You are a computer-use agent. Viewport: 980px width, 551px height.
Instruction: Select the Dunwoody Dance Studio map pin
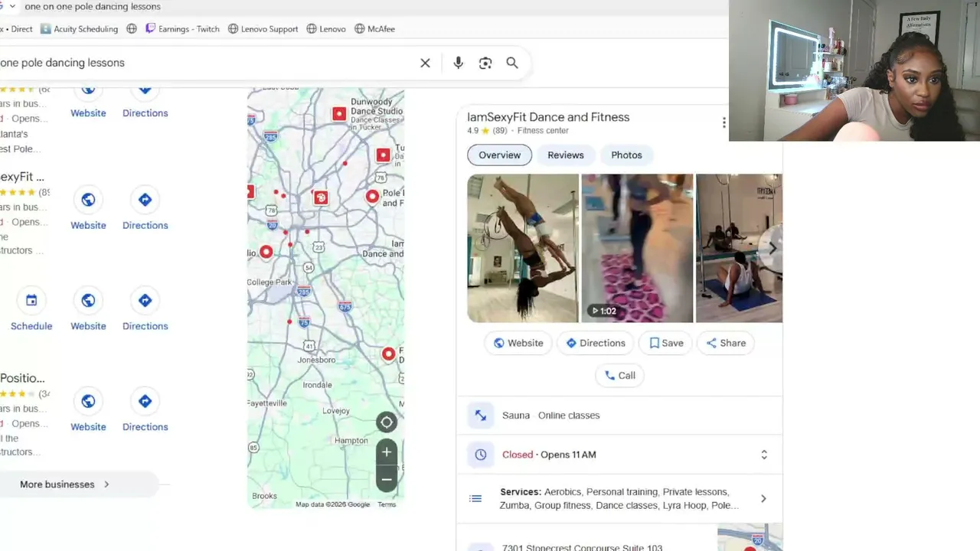point(339,114)
